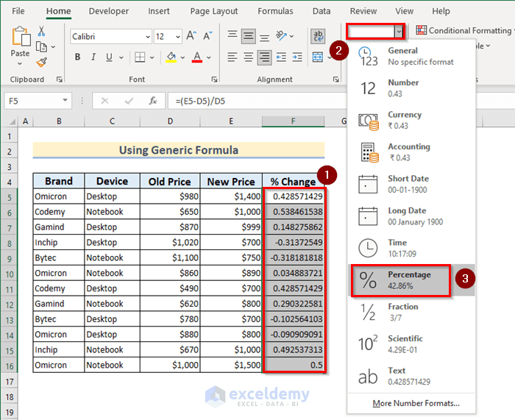Expand Borders options arrow
This screenshot has width=515, height=420.
[152, 57]
